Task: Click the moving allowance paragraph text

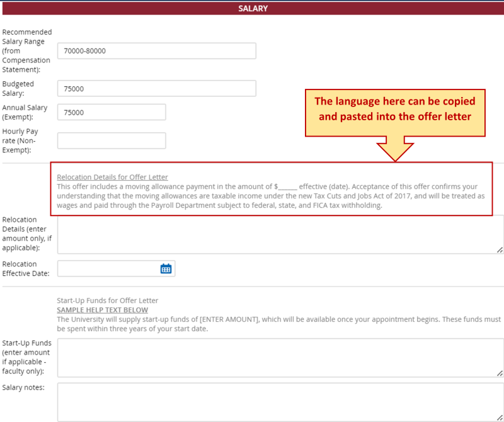Action: (x=271, y=196)
